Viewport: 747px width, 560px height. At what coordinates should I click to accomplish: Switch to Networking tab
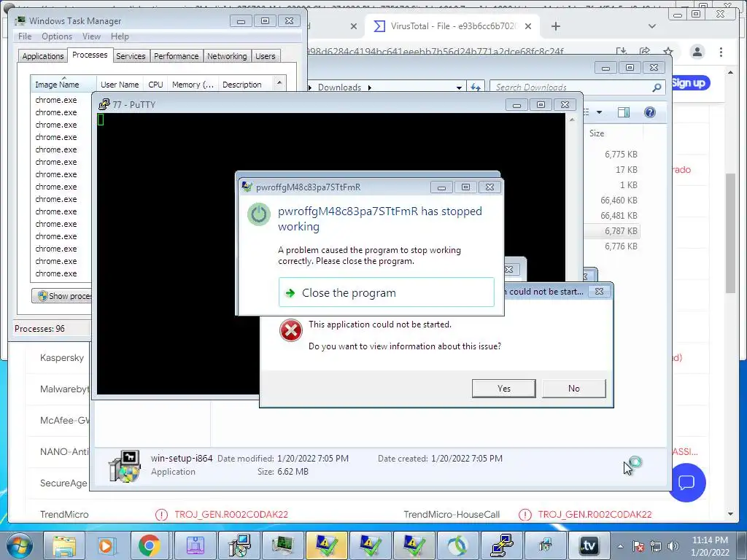click(227, 56)
